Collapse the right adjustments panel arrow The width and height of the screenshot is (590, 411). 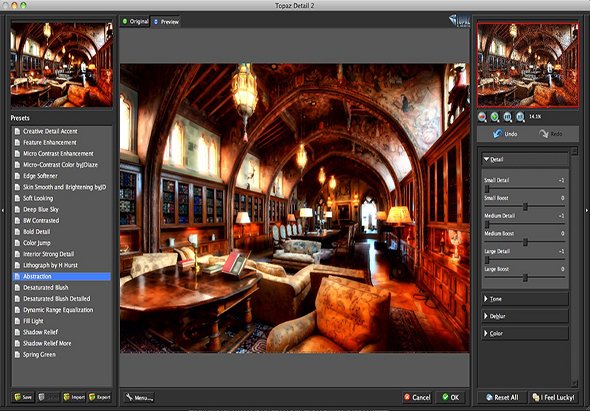click(587, 210)
